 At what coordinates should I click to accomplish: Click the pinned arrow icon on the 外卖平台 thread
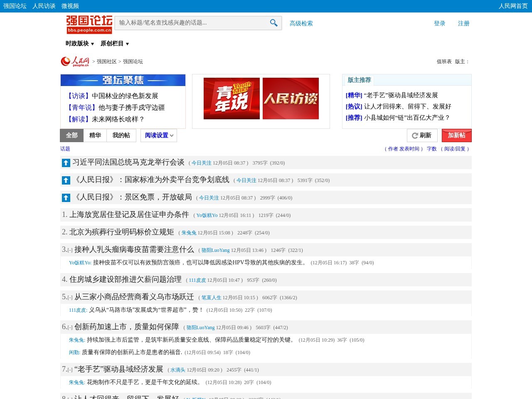[x=66, y=180]
